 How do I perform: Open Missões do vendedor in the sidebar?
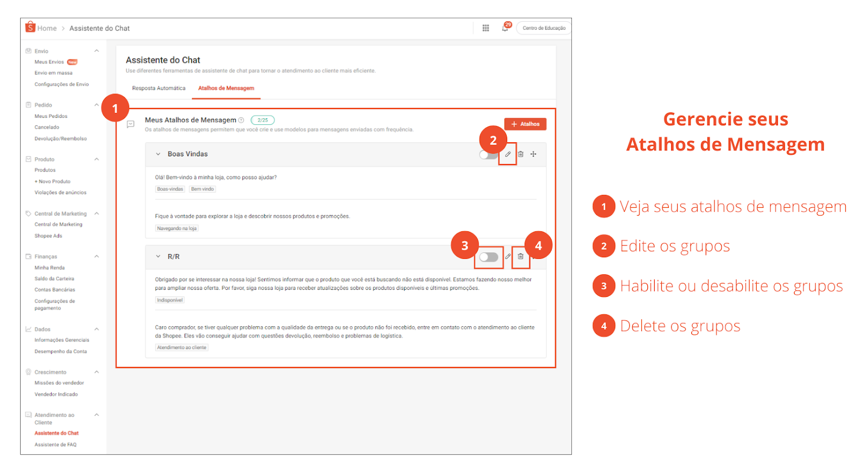coord(59,383)
